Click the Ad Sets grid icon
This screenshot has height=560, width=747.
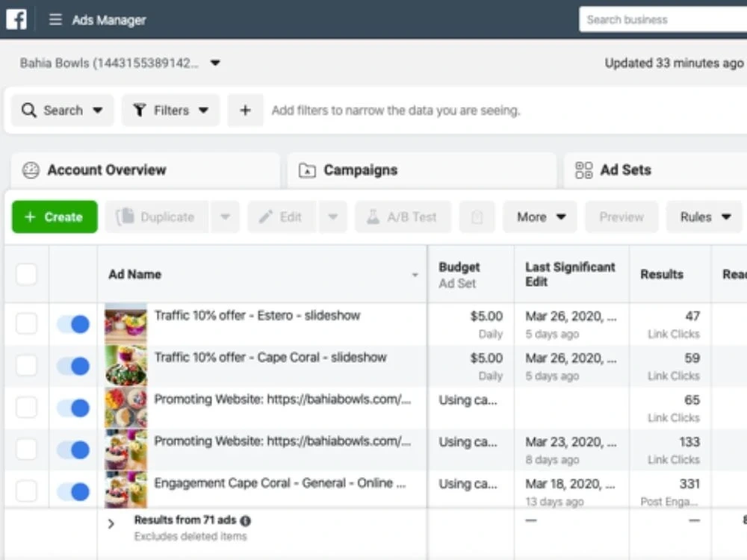(x=583, y=170)
